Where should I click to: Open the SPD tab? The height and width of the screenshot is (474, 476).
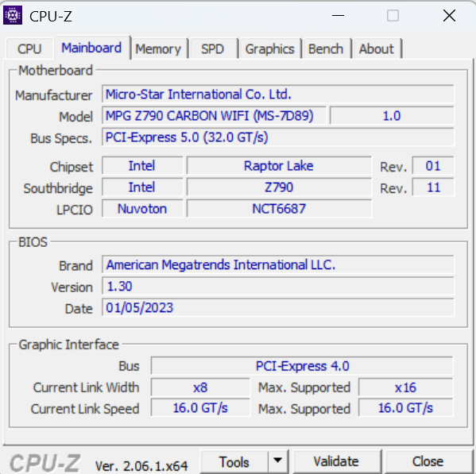pyautogui.click(x=212, y=48)
